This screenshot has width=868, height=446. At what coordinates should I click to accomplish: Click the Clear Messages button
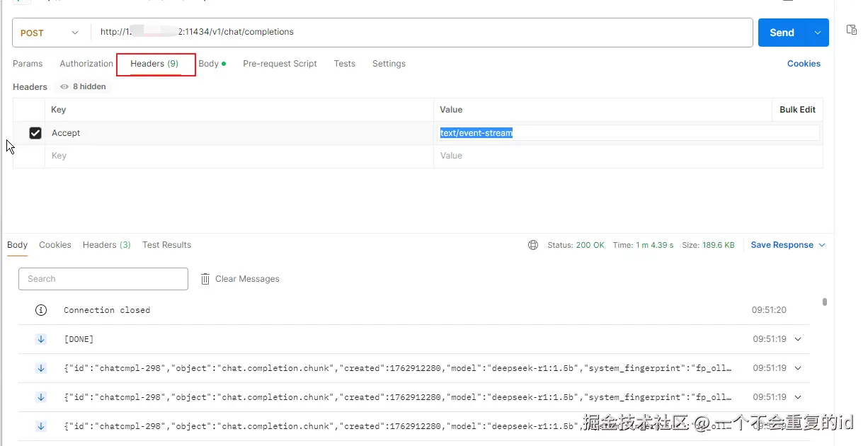point(240,279)
